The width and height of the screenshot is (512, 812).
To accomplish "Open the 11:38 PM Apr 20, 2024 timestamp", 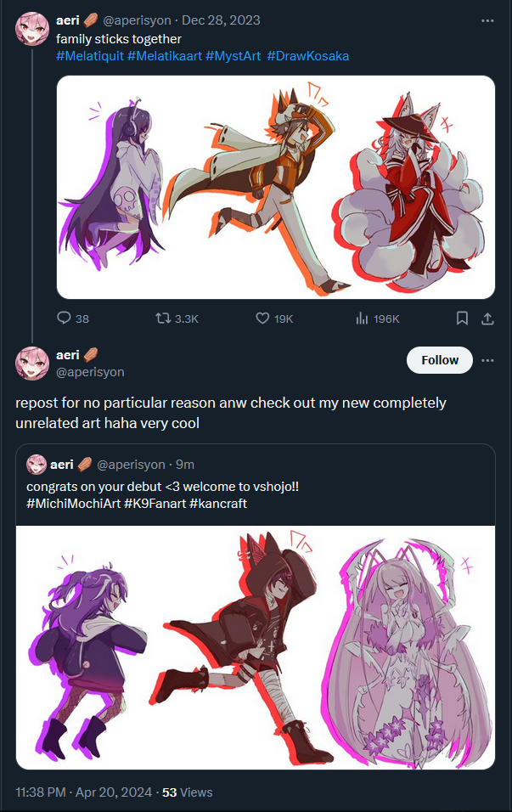I will coord(84,792).
